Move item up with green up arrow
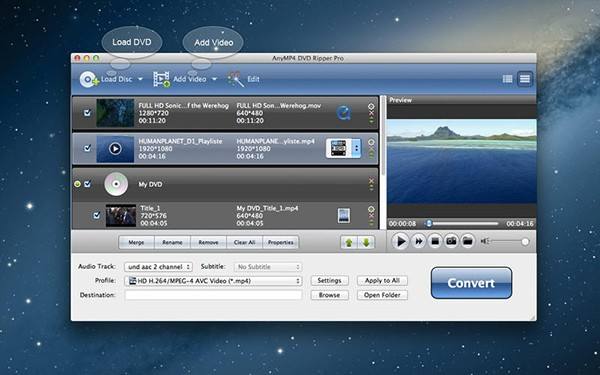The image size is (600, 375). (x=349, y=242)
